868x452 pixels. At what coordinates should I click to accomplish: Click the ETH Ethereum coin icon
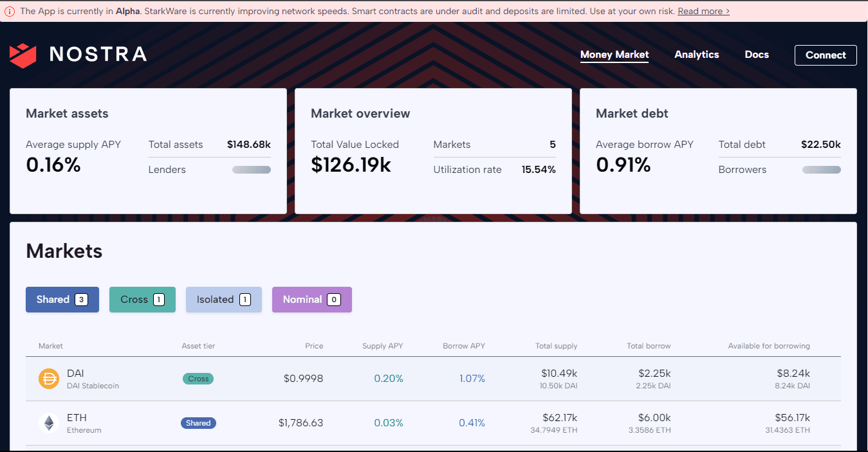tap(49, 423)
